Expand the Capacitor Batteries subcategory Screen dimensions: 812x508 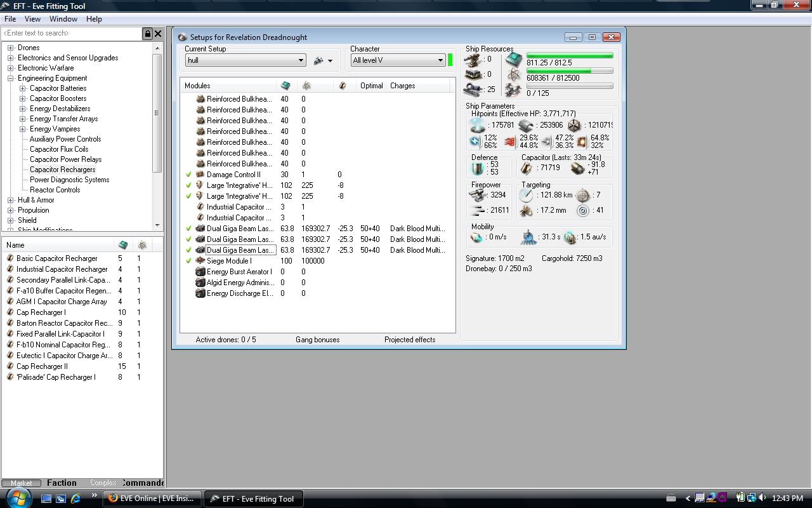23,88
